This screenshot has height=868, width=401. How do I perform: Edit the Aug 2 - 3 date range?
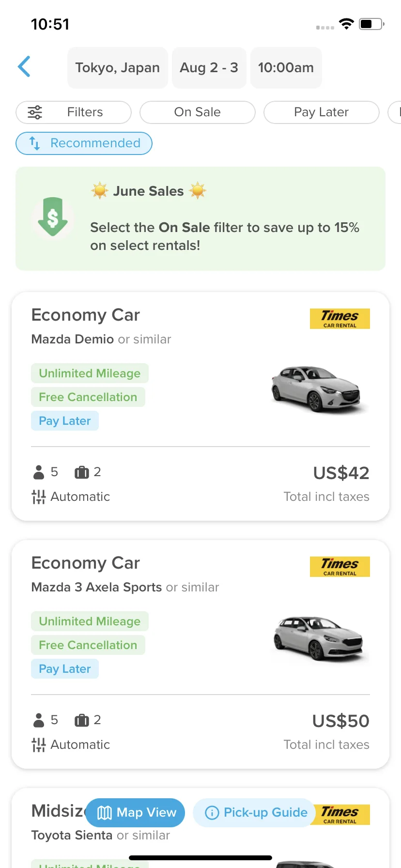click(x=209, y=68)
